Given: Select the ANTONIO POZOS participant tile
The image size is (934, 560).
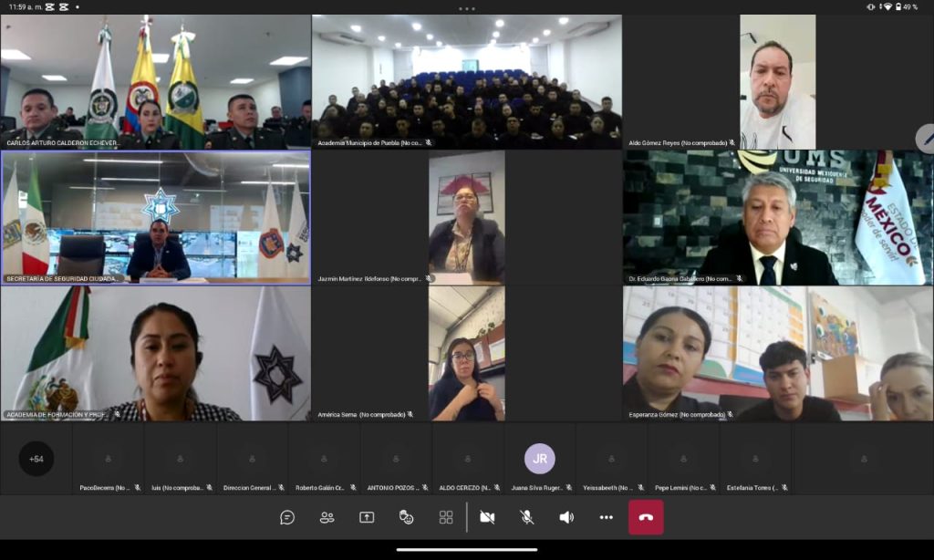Looking at the screenshot, I should click(x=396, y=460).
